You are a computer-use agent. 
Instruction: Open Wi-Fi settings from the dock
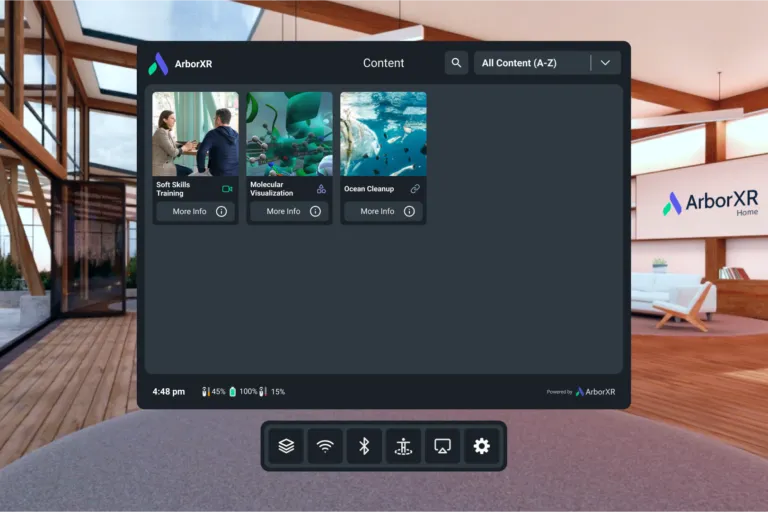coord(325,446)
